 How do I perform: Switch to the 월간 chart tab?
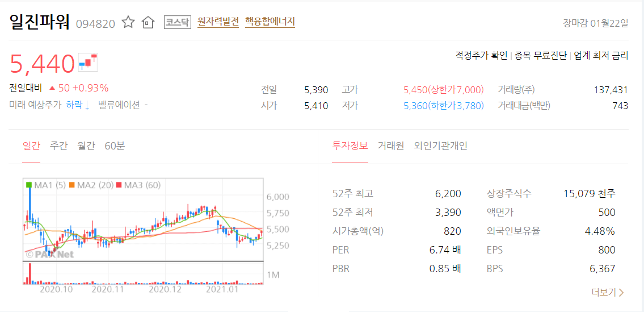pos(86,145)
